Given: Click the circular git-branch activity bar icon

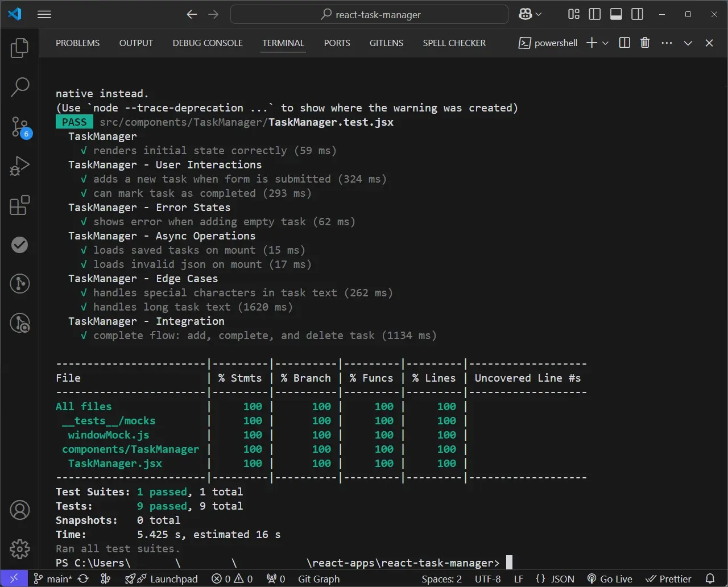Looking at the screenshot, I should [20, 283].
